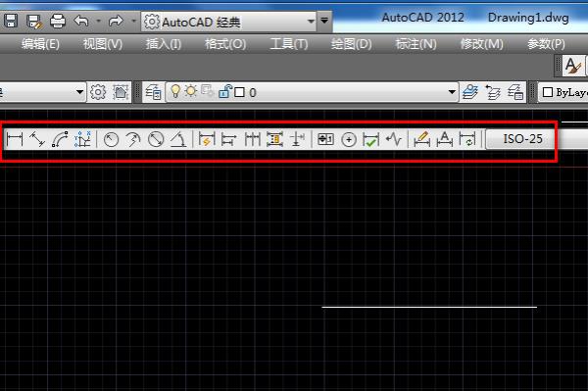
Task: Open the 绘图(D) menu
Action: pos(352,44)
